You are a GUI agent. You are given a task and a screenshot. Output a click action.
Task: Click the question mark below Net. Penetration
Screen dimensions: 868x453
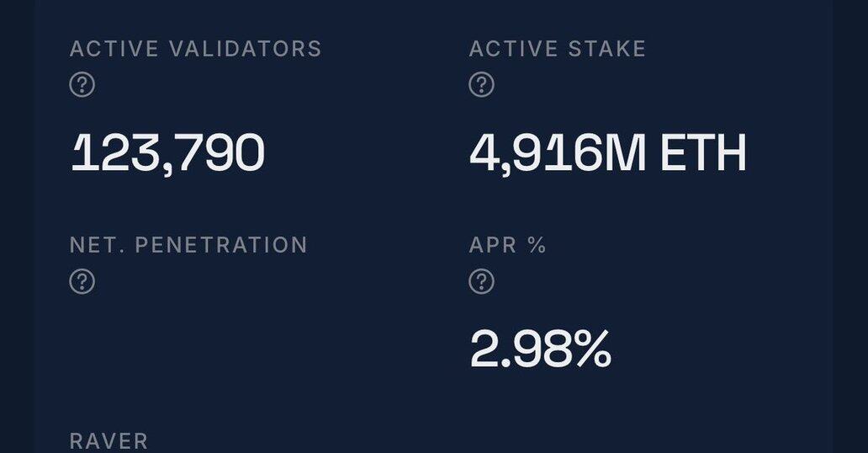(82, 281)
